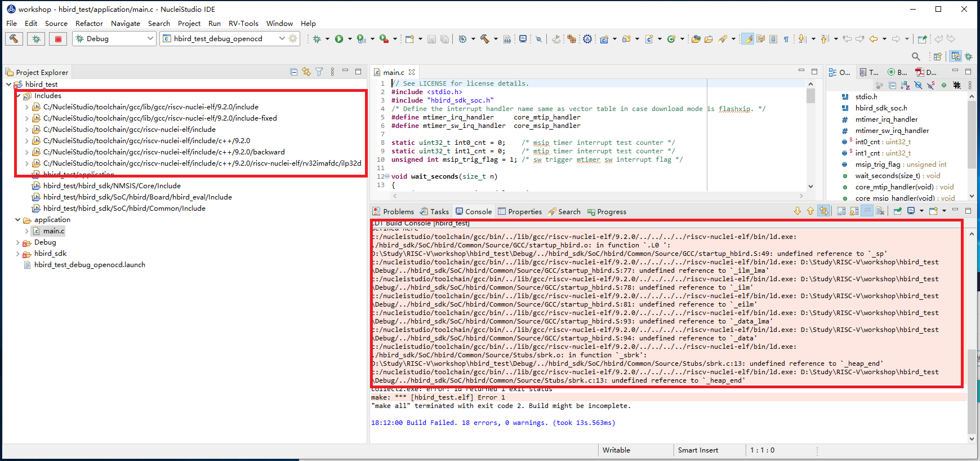Click Previous Error up arrow in Console
The image size is (980, 461).
click(x=810, y=211)
